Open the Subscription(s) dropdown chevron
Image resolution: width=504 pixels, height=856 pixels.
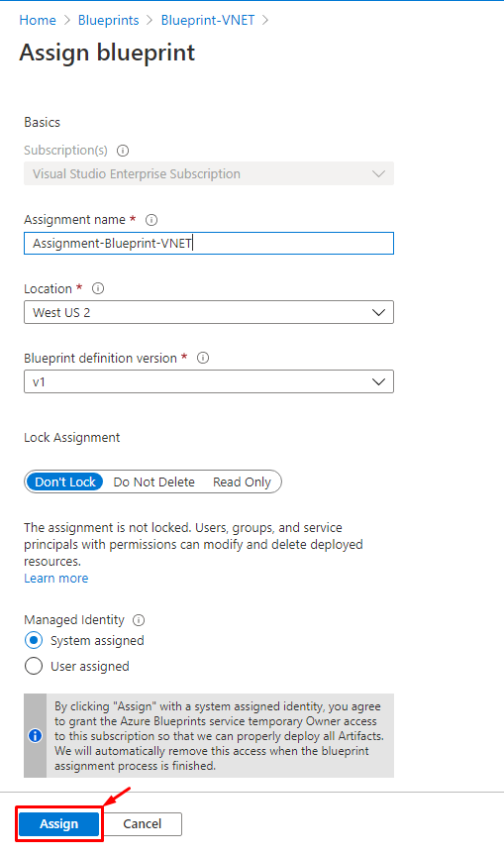(378, 174)
